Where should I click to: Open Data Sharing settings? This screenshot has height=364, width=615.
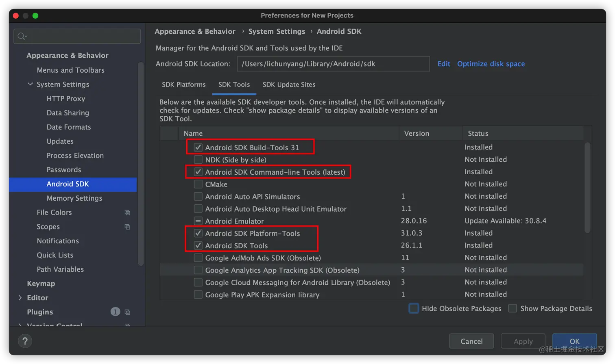(68, 113)
